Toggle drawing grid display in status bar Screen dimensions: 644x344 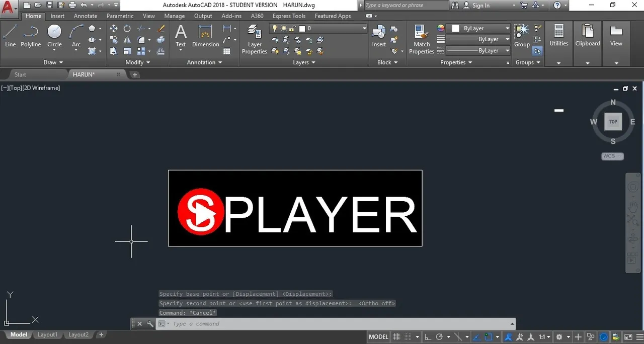(x=396, y=337)
